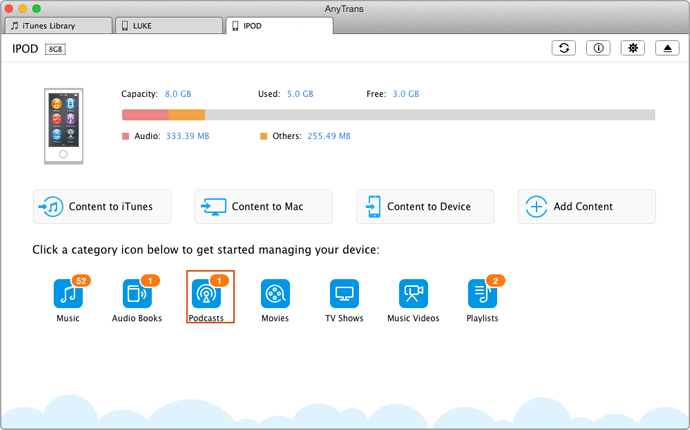Screen dimensions: 690x430
Task: Open the Playlists category icon
Action: (x=482, y=294)
